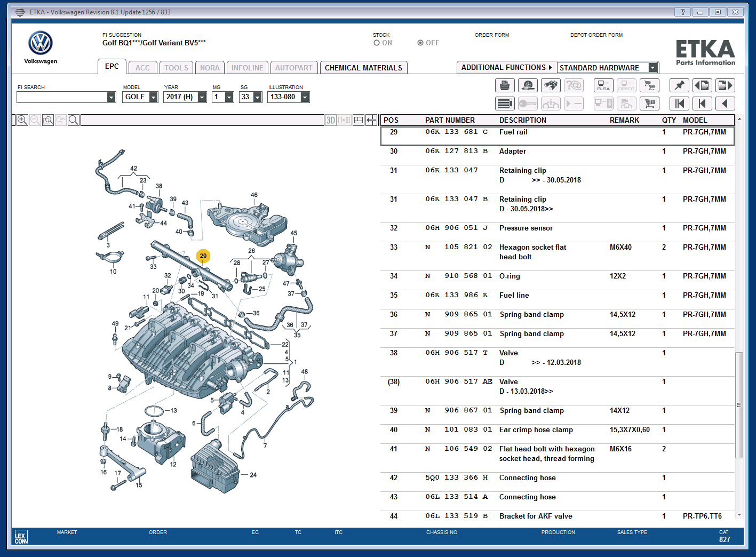Open the shopping cart order icon
The width and height of the screenshot is (756, 557).
[x=649, y=104]
